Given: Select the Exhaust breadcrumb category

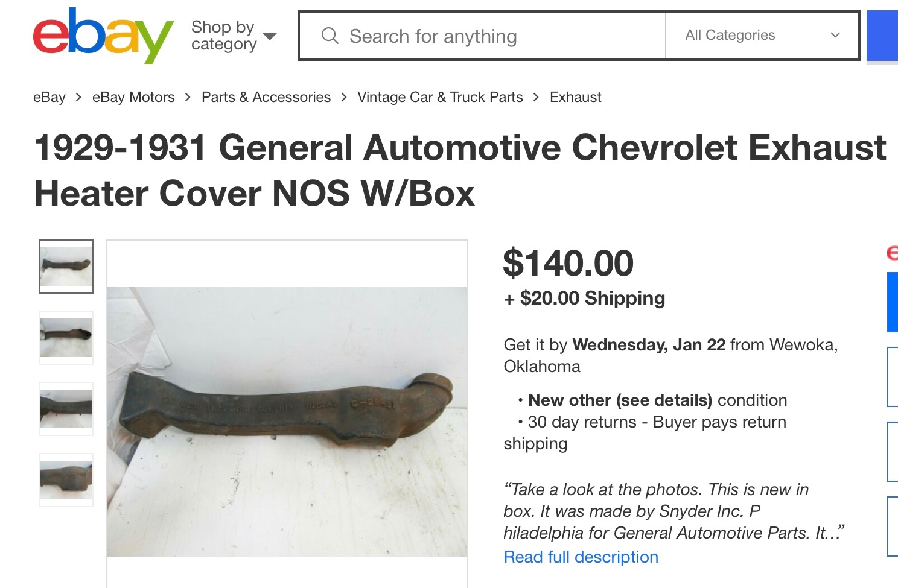Looking at the screenshot, I should [575, 97].
